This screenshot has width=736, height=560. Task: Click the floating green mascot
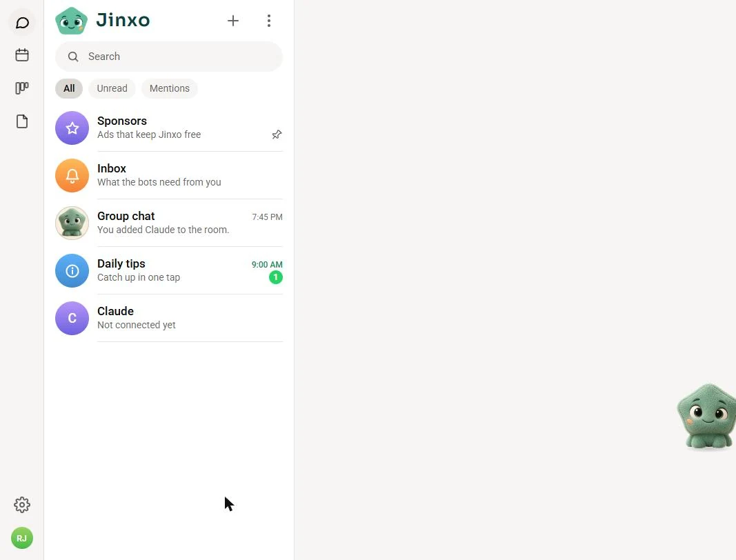706,417
